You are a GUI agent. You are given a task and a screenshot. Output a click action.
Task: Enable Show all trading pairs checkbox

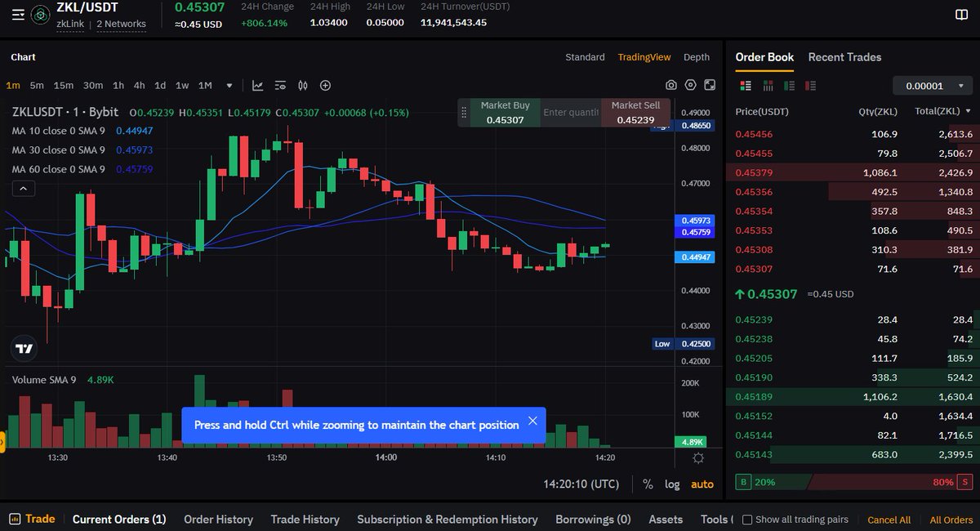pyautogui.click(x=749, y=519)
